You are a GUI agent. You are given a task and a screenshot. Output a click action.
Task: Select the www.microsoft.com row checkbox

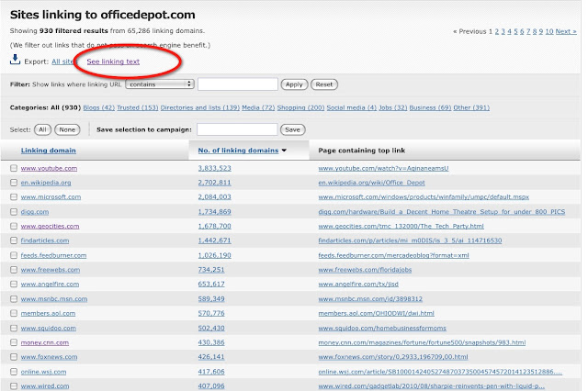point(14,197)
